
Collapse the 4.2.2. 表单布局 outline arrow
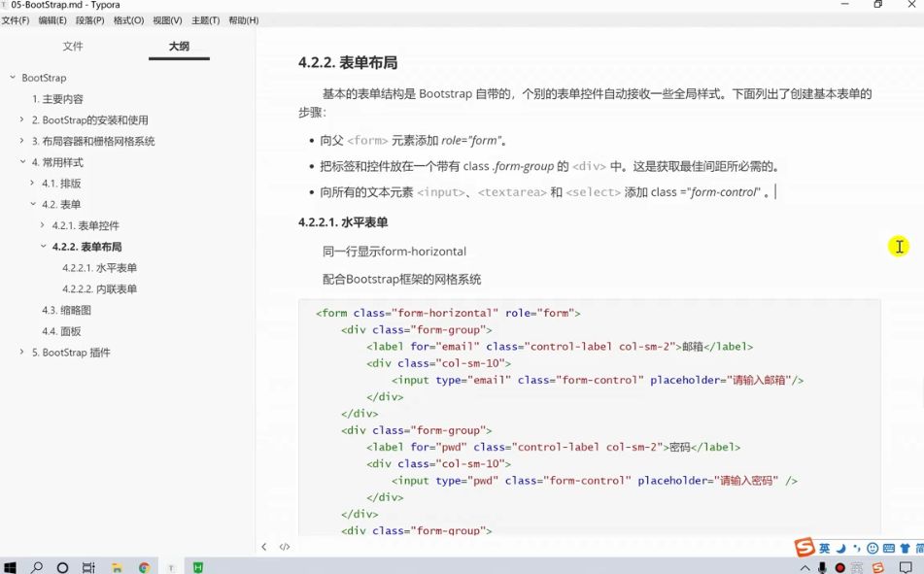43,247
